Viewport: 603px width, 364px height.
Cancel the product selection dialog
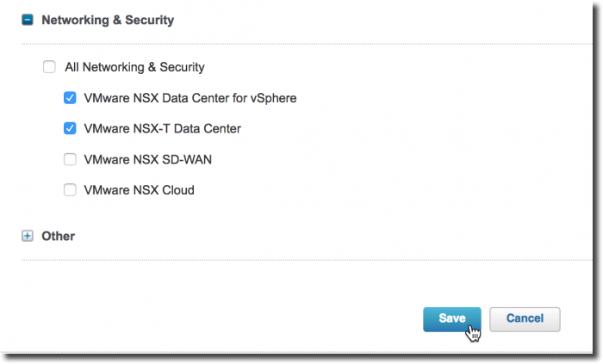pos(525,319)
